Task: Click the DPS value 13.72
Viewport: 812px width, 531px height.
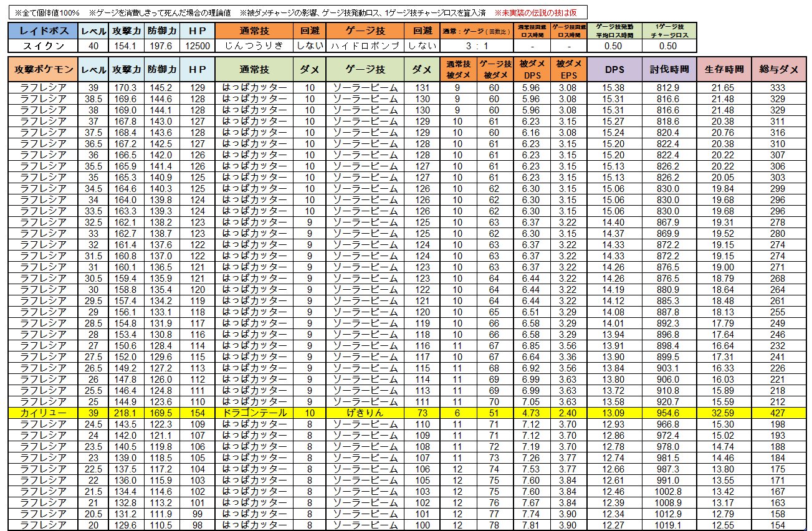Action: tap(614, 390)
